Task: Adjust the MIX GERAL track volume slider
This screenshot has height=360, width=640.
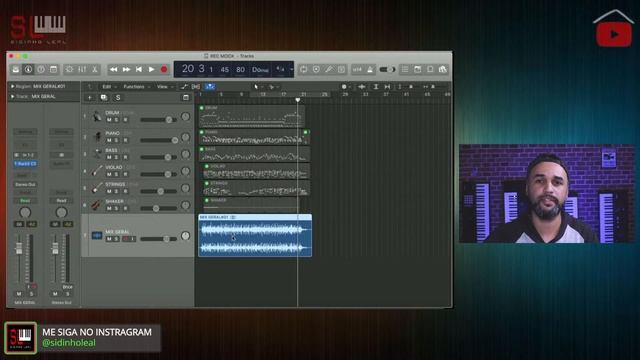Action: [x=158, y=239]
